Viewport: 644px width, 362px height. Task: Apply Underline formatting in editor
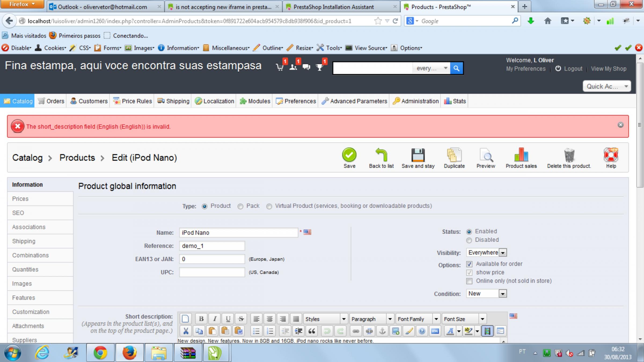[228, 319]
